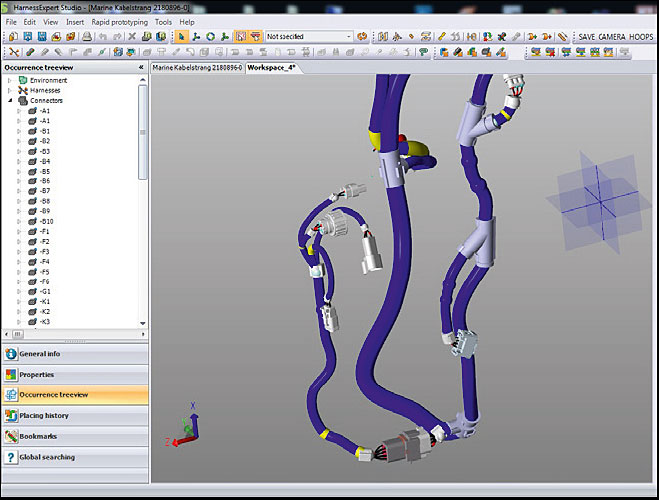Screen dimensions: 659x500
Task: Click the Harnesses node icon
Action: click(x=23, y=90)
